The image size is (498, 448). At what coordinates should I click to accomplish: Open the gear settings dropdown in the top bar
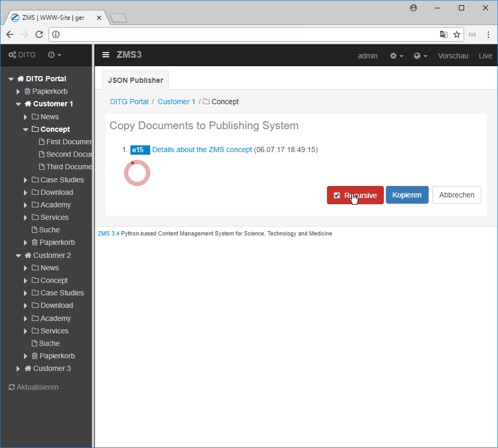pos(396,56)
